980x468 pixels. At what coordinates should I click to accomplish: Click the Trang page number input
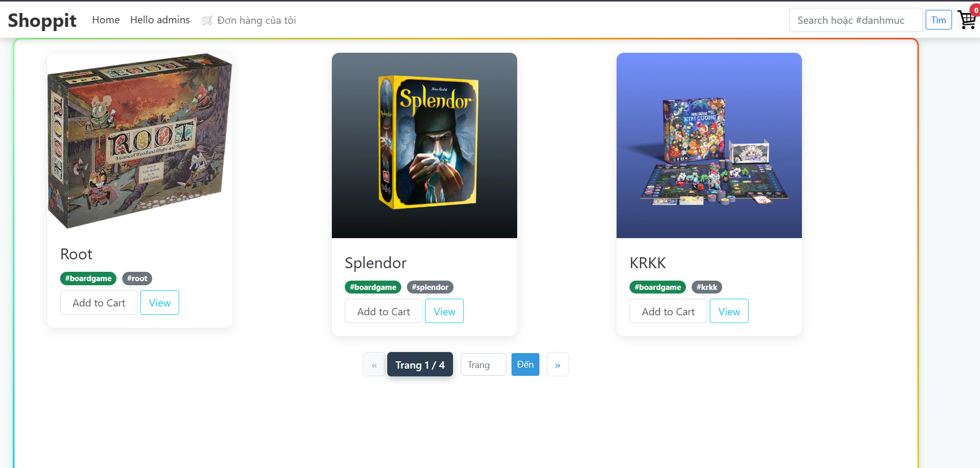(x=483, y=364)
